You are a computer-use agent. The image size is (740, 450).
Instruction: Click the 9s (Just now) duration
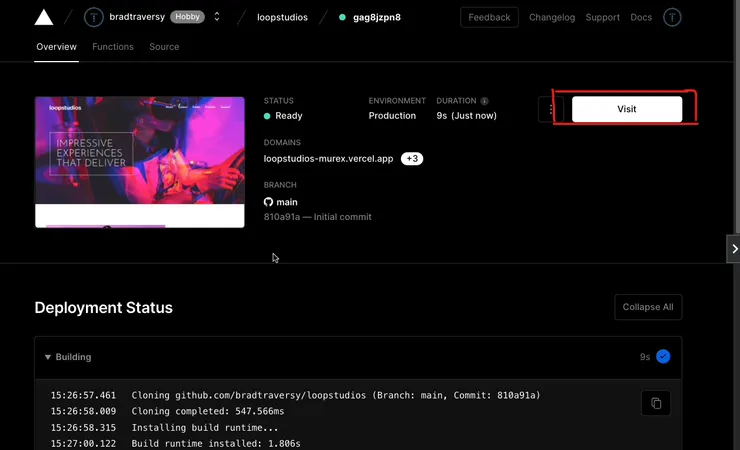tap(466, 116)
